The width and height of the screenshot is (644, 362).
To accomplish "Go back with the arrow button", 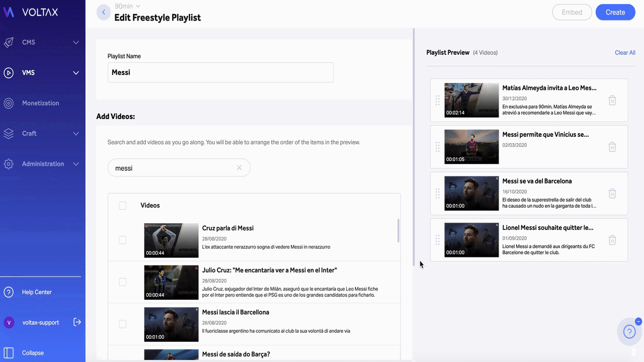I will coord(104,13).
